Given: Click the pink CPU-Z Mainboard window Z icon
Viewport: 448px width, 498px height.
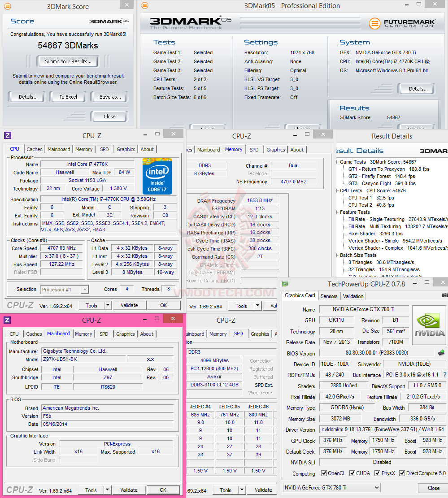Looking at the screenshot, I should (x=7, y=320).
